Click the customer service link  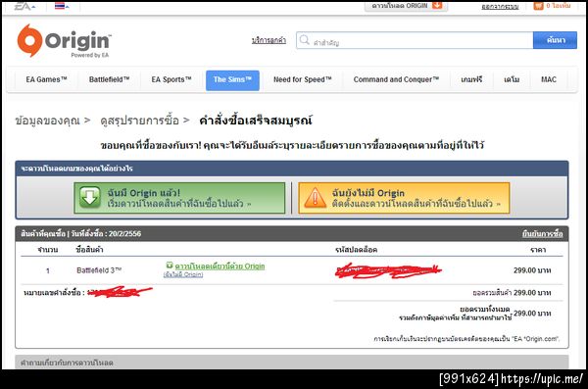269,40
